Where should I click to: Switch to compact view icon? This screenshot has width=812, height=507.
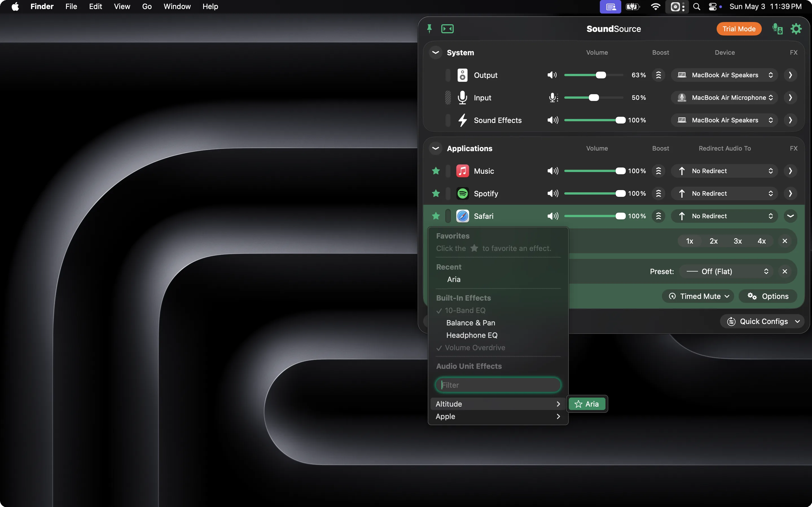point(447,29)
